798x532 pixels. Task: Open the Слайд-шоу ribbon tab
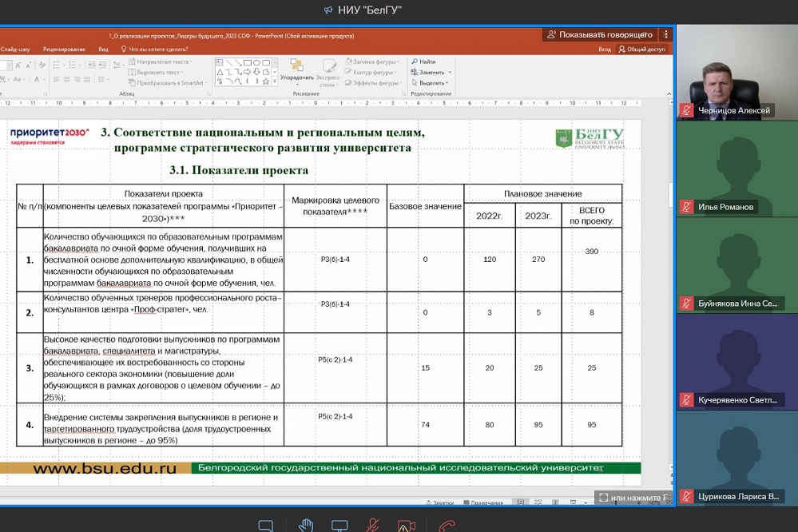[x=15, y=50]
